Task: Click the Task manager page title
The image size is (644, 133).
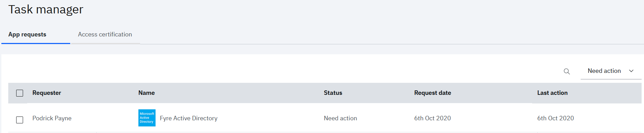Action: [46, 9]
